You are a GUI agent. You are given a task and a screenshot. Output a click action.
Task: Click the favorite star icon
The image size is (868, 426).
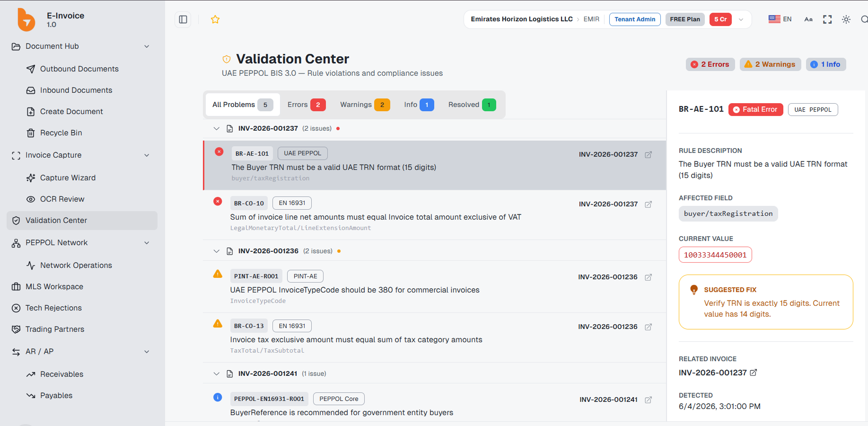click(215, 19)
